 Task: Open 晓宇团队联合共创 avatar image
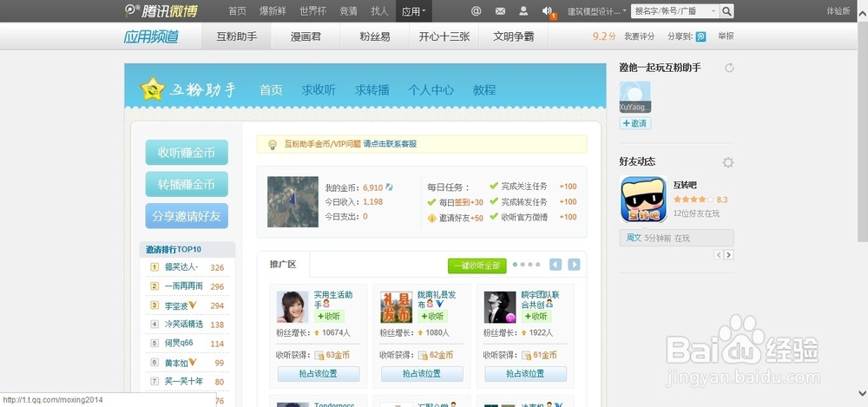pos(500,307)
